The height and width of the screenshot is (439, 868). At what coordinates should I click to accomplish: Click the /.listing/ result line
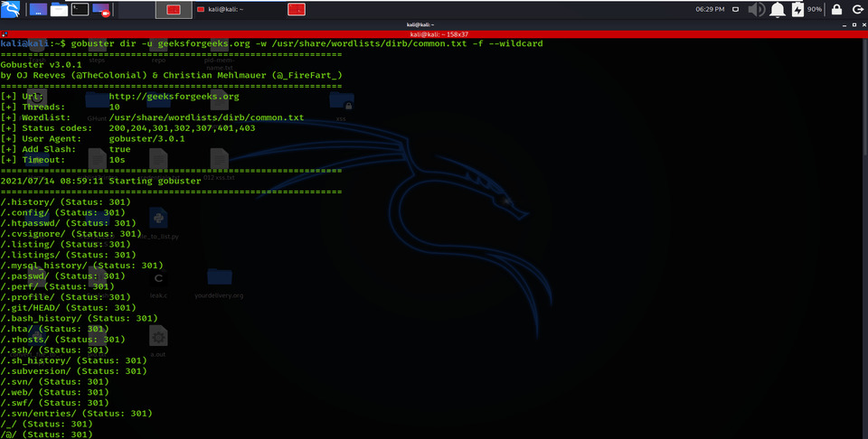(x=65, y=244)
